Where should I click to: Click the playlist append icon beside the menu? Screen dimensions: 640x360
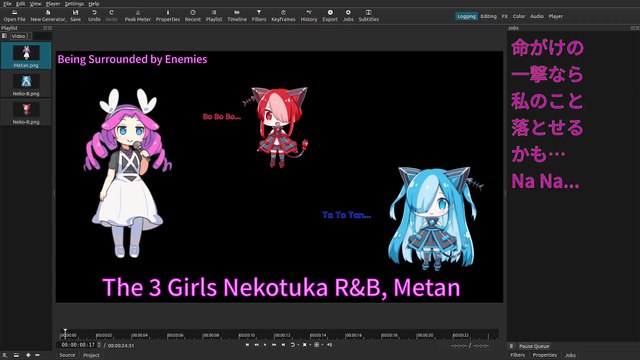coord(16,355)
